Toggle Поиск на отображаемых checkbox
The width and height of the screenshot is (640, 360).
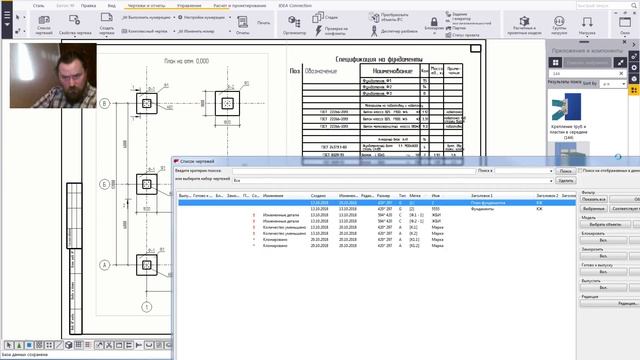pyautogui.click(x=580, y=171)
